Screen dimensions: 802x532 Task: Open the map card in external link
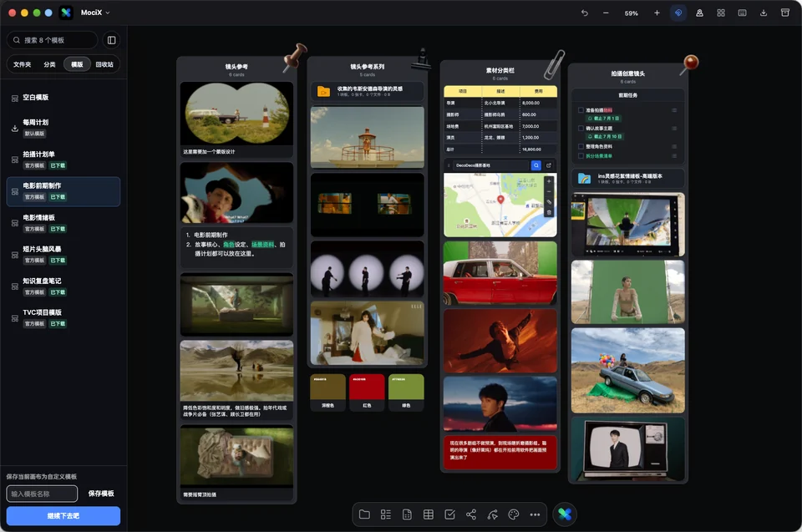click(x=549, y=165)
